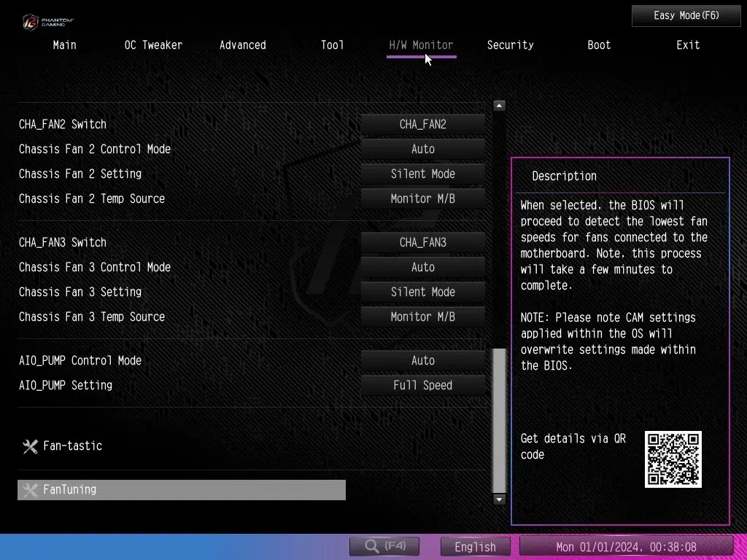Open Chassis Fan 3 Control Mode option
This screenshot has height=560, width=747.
[x=423, y=268]
